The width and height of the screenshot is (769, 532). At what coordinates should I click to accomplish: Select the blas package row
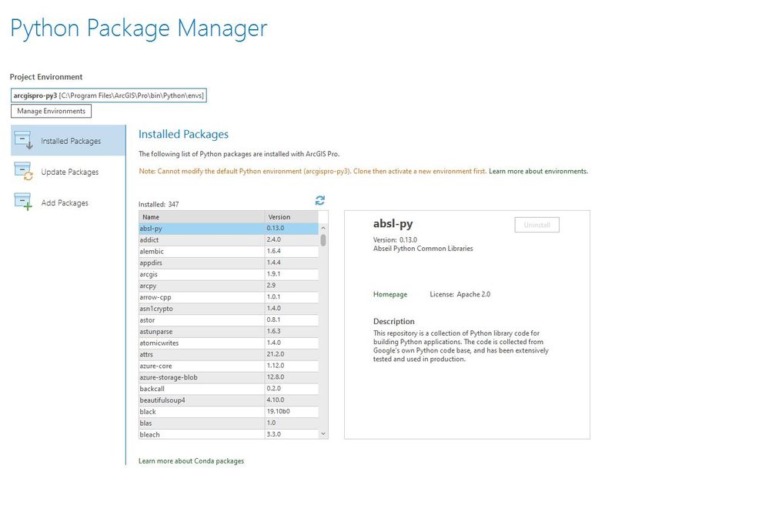coord(229,423)
